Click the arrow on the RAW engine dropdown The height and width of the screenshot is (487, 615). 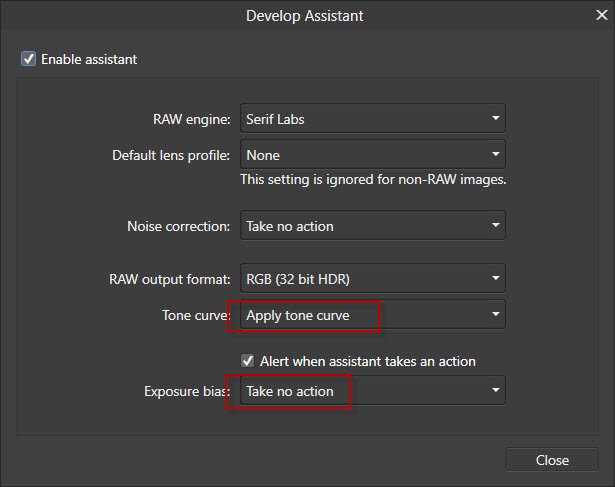[x=495, y=119]
